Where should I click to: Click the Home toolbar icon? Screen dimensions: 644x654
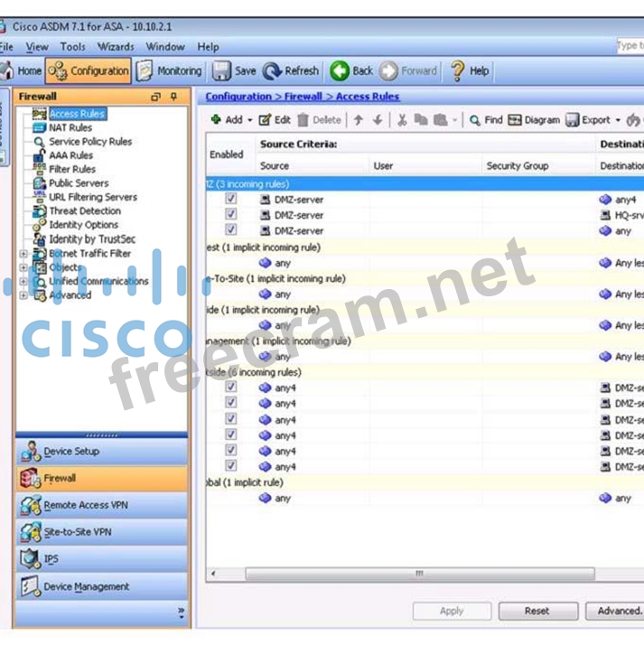[7, 71]
